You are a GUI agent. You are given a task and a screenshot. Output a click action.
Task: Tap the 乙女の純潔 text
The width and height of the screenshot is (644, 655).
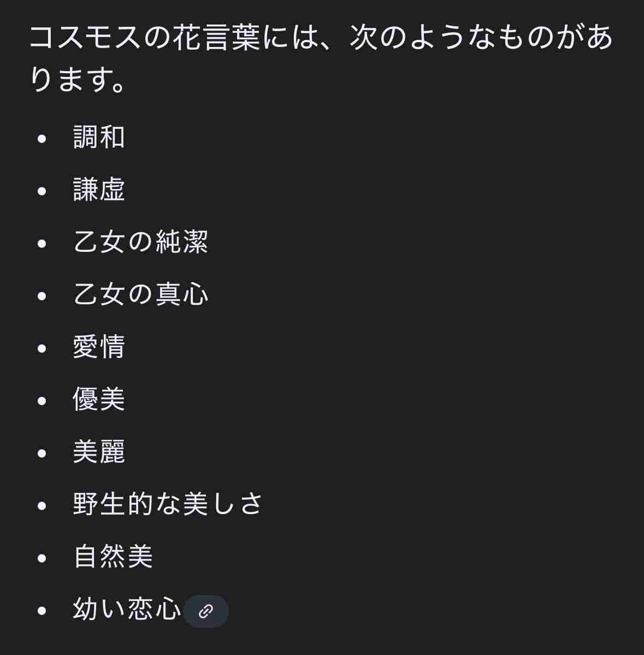point(141,243)
